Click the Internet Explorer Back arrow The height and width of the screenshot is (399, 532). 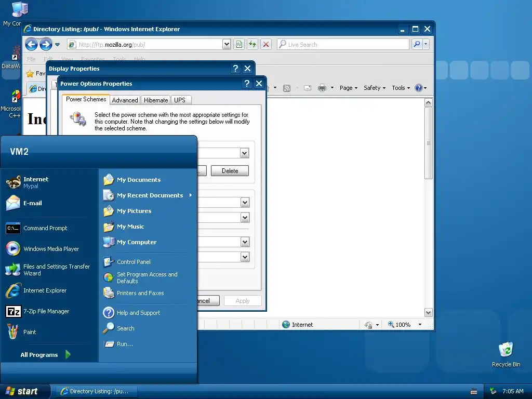(x=31, y=45)
